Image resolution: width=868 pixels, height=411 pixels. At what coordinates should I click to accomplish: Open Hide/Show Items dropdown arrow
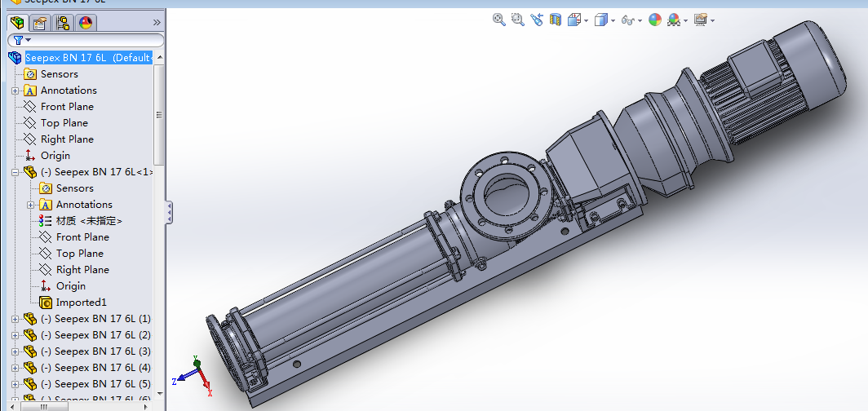pos(640,21)
